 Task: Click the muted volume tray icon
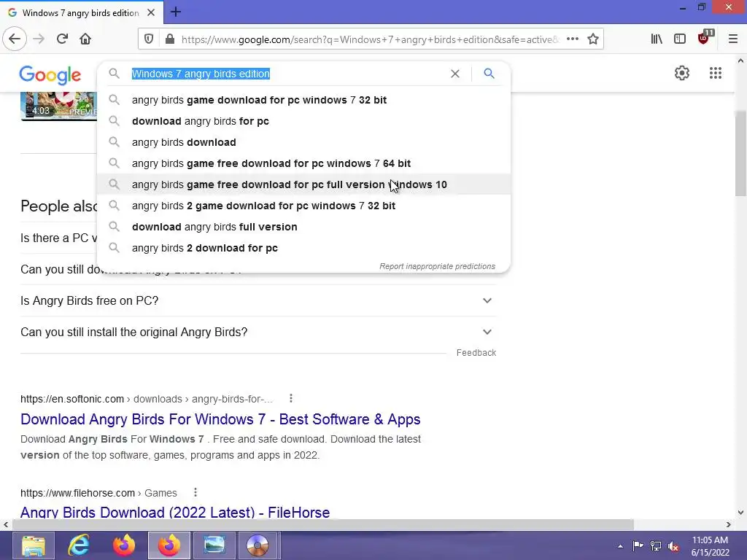coord(673,546)
